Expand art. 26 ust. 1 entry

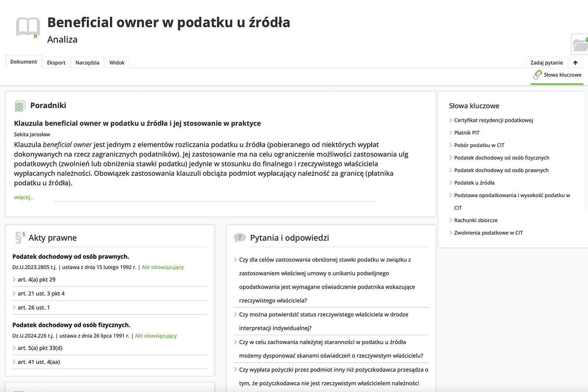point(33,308)
